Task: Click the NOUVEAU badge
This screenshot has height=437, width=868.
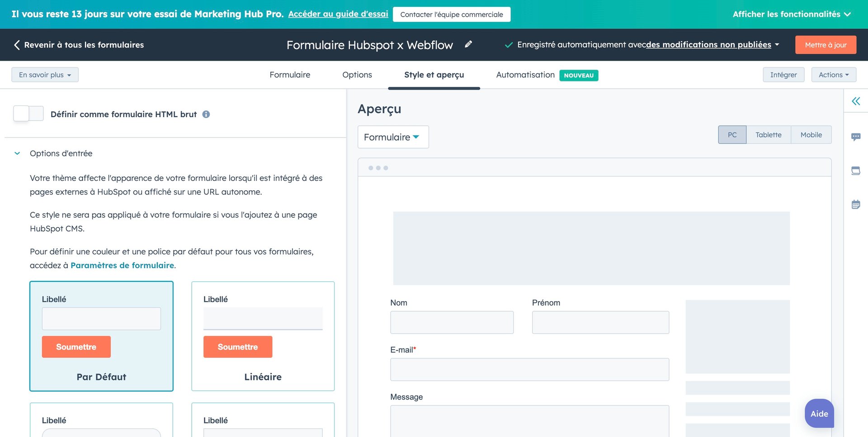Action: [x=579, y=75]
